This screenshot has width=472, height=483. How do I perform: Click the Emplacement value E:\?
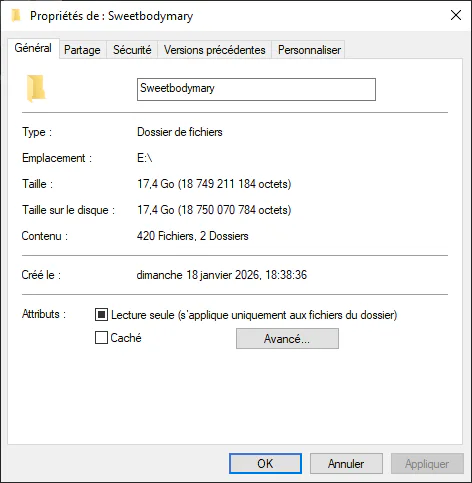pyautogui.click(x=145, y=158)
